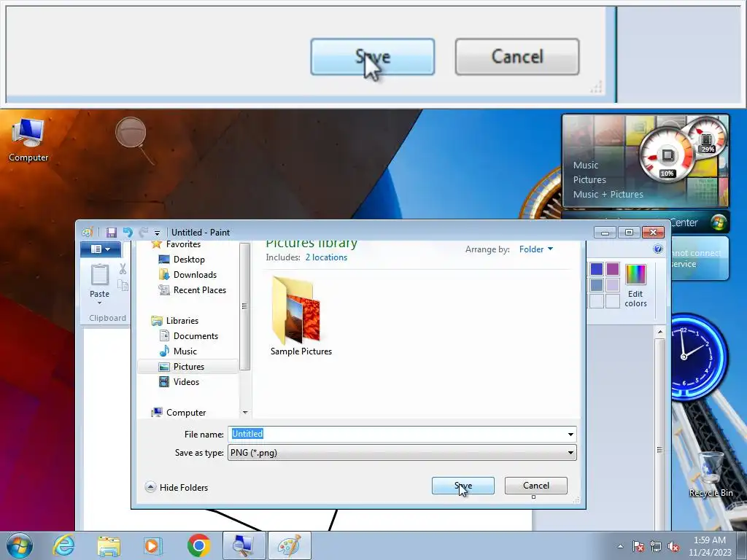
Task: Open Paint Help question mark icon
Action: [x=658, y=249]
